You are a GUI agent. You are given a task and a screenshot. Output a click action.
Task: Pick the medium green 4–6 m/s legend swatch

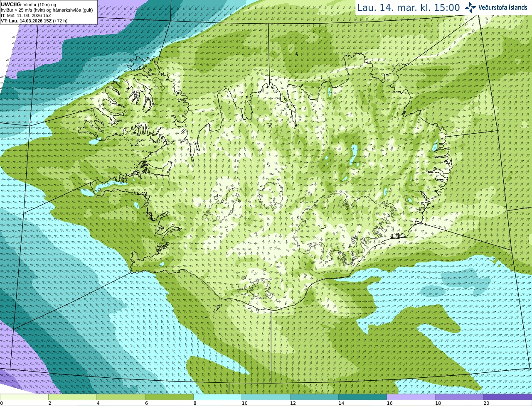121,397
